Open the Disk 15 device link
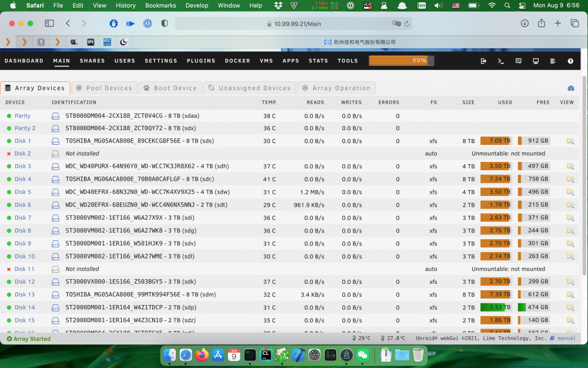This screenshot has width=588, height=368. click(25, 320)
